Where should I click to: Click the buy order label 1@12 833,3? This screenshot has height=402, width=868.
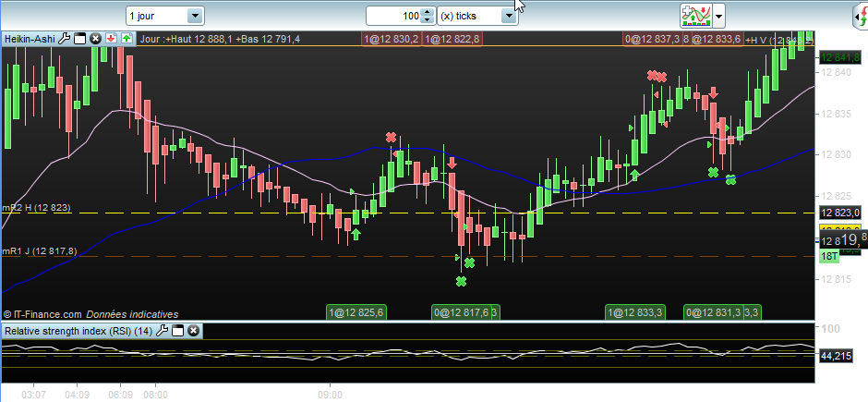point(635,312)
